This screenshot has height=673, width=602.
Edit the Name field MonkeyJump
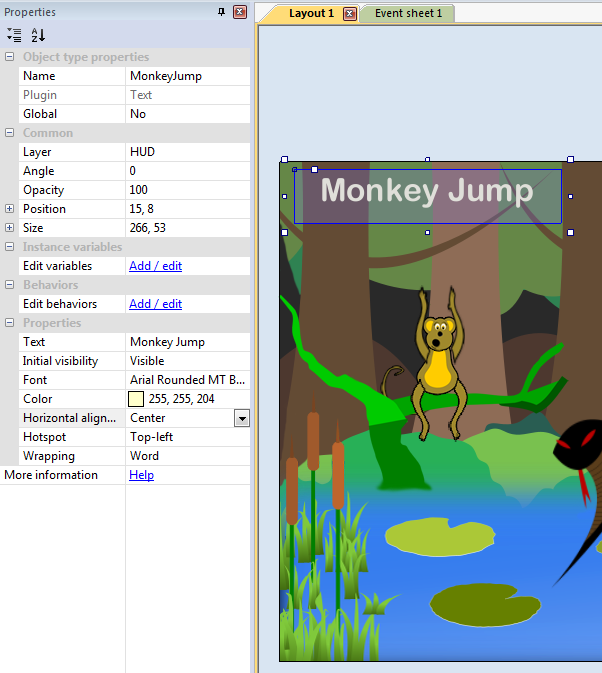click(x=188, y=76)
